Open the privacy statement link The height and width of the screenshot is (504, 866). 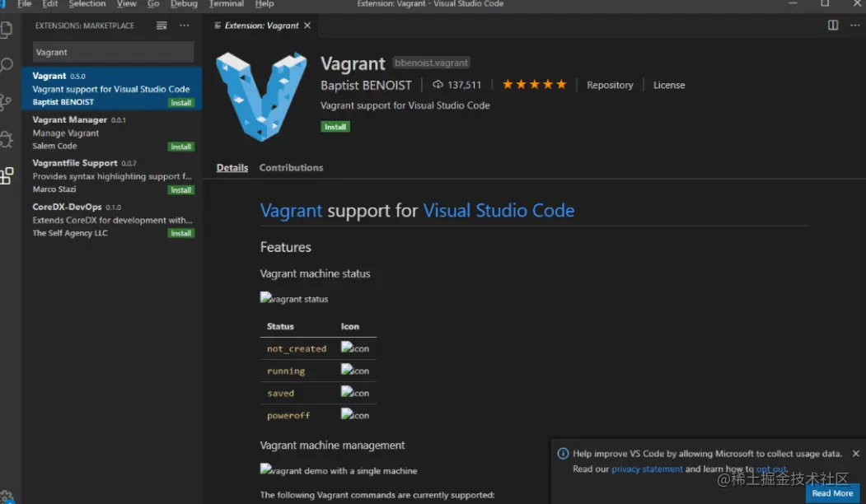[x=647, y=469]
